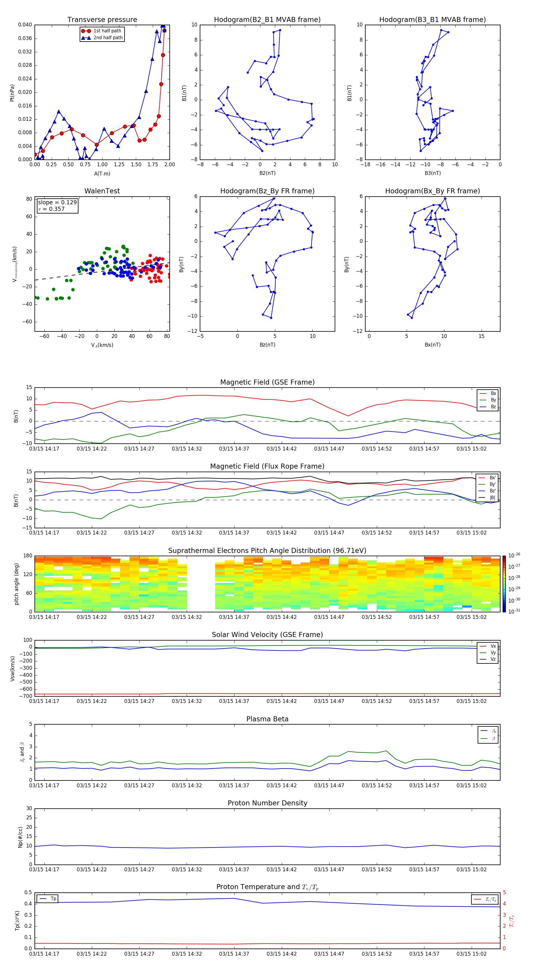Viewport: 535px width, 980px height.
Task: Click the 'Tp' legend entry
Action: pyautogui.click(x=48, y=899)
